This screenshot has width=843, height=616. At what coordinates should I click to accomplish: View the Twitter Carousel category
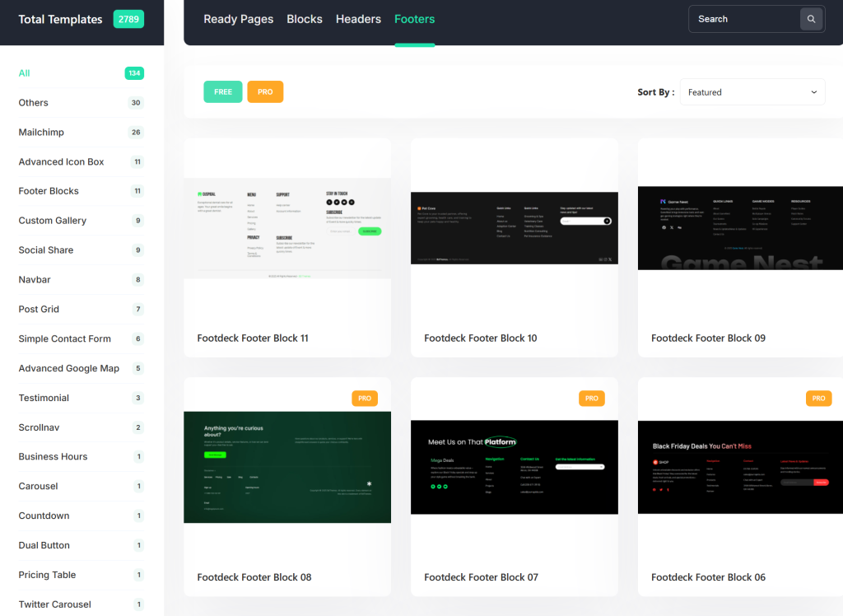coord(81,604)
